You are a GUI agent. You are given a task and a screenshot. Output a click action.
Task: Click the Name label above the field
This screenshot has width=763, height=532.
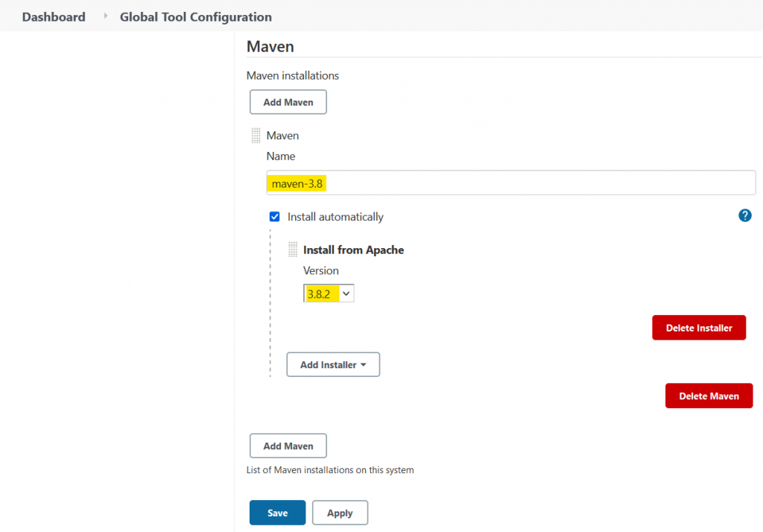[281, 156]
